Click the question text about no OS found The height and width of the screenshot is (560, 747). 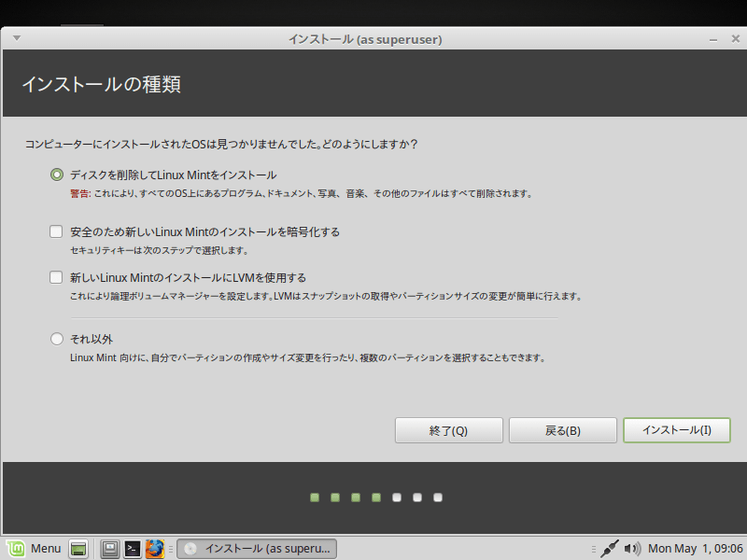[221, 144]
